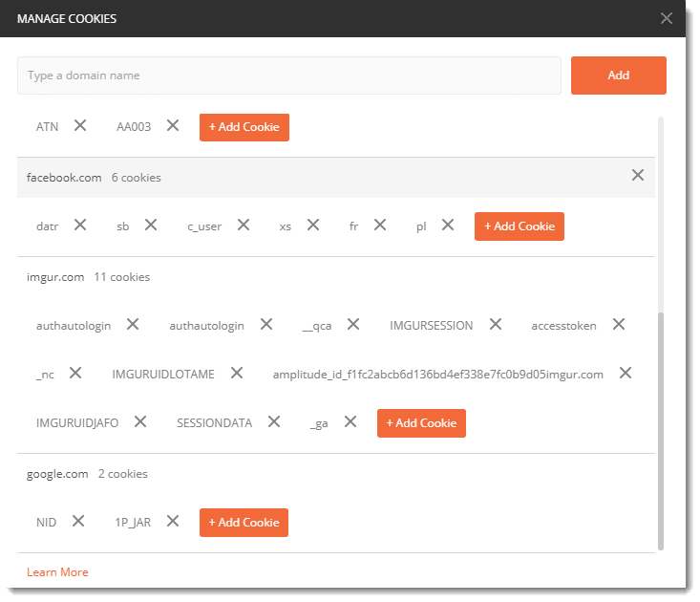The height and width of the screenshot is (602, 700).
Task: Click Add Cookie for facebook.com
Action: [520, 226]
